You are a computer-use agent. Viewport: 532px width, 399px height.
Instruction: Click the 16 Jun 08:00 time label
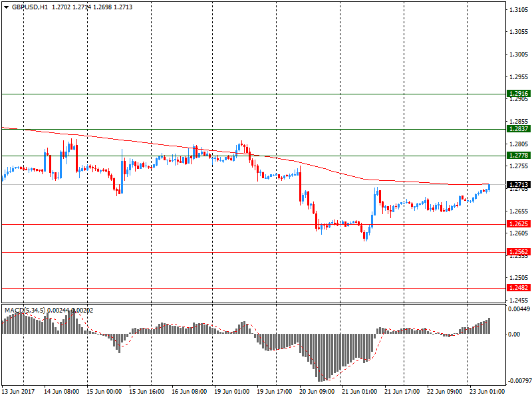tap(189, 391)
